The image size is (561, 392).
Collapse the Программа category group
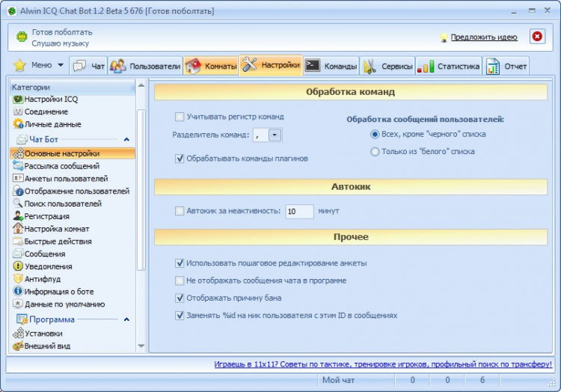pyautogui.click(x=126, y=319)
